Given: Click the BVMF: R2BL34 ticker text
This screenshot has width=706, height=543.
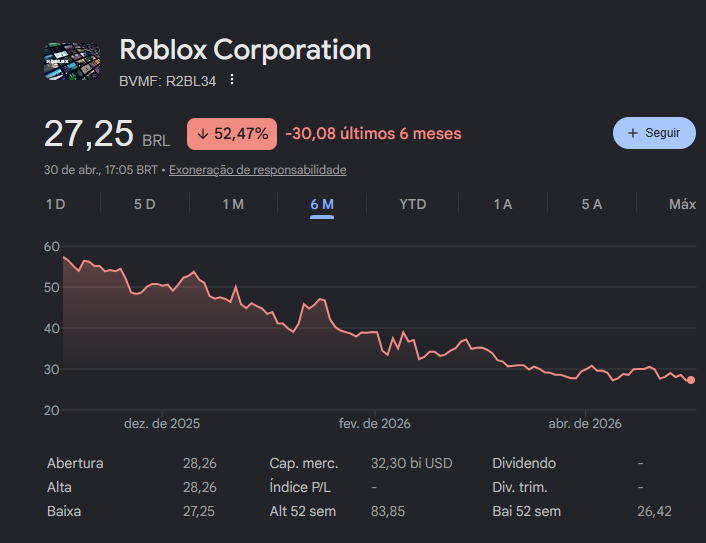Looking at the screenshot, I should (x=167, y=81).
